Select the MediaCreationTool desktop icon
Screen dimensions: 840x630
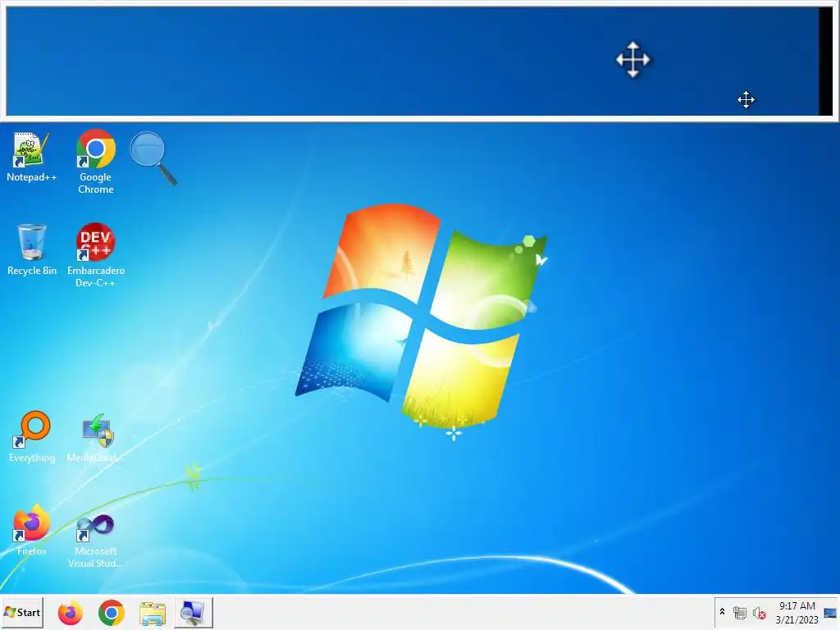tap(95, 436)
